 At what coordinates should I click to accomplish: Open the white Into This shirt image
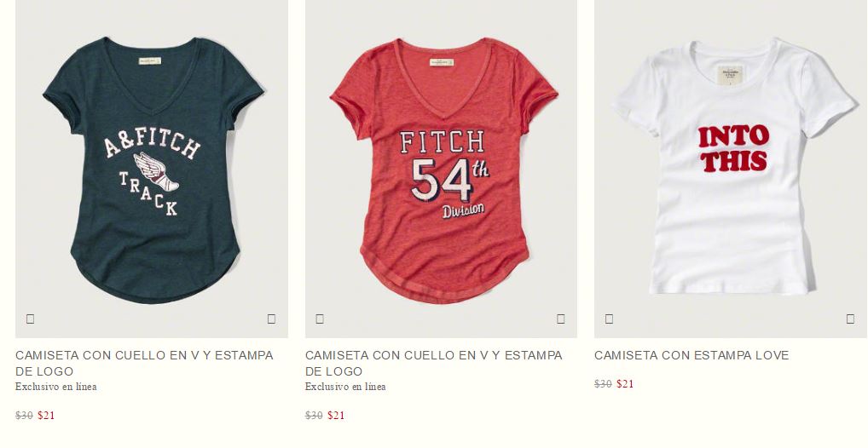pyautogui.click(x=731, y=169)
